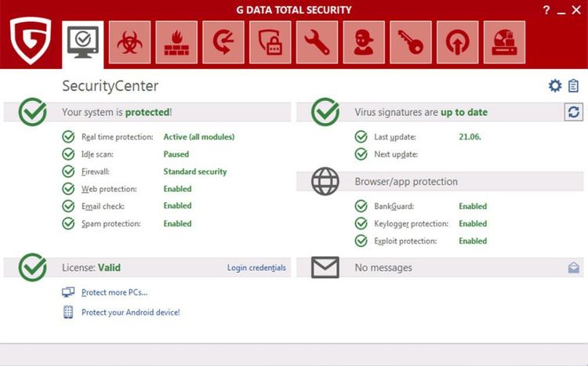The width and height of the screenshot is (588, 366).
Task: Open Real time protection status options
Action: [x=198, y=137]
